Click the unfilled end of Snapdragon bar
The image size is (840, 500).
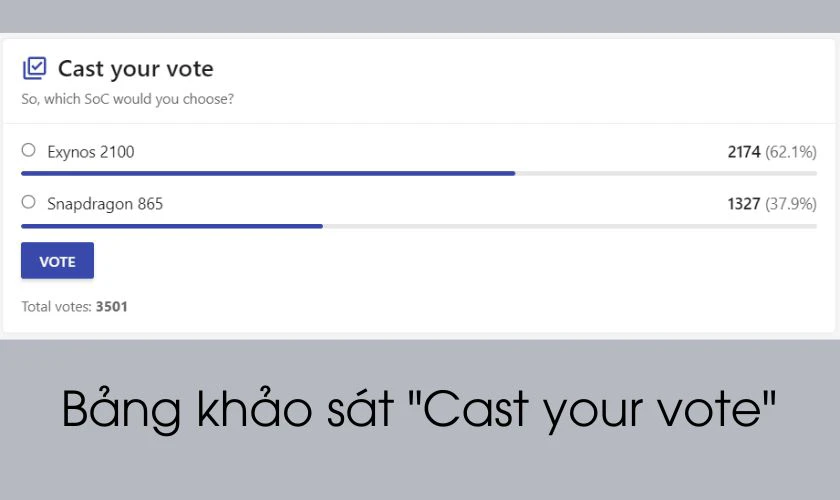(570, 226)
